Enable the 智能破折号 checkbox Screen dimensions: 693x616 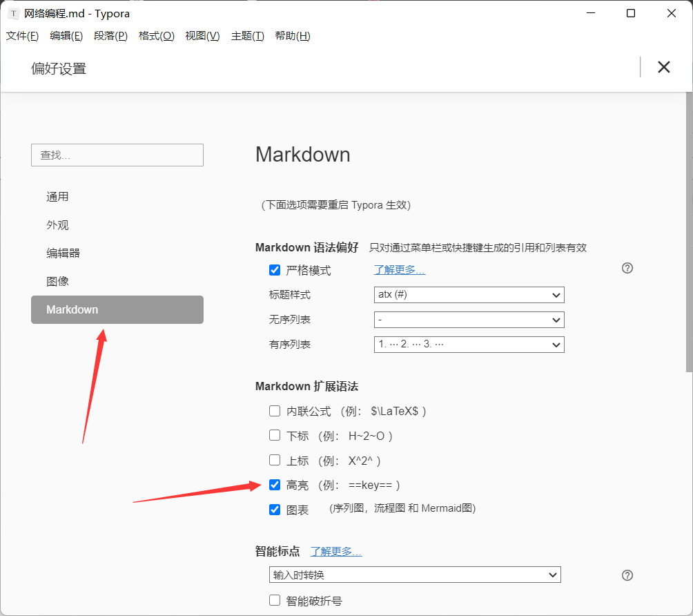click(275, 600)
